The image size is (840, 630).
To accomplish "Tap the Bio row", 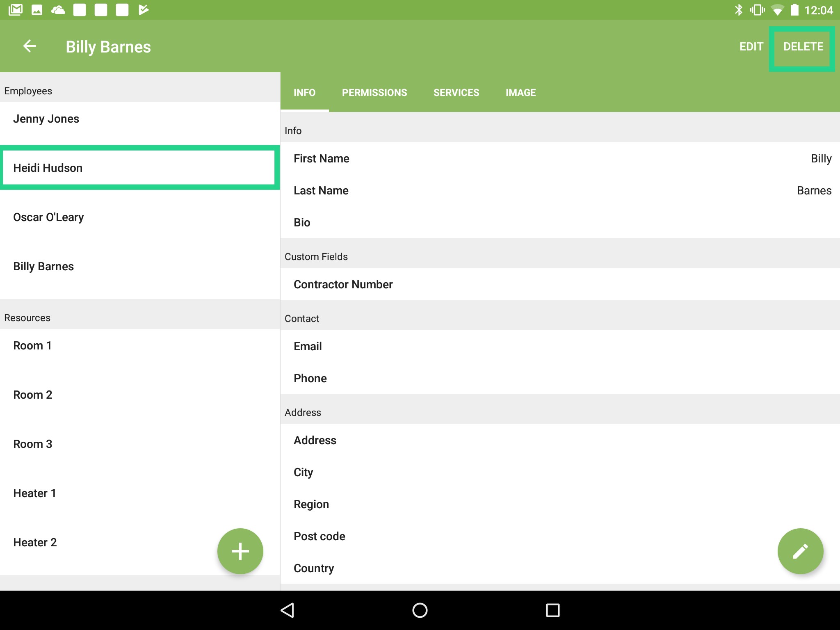I will point(560,222).
